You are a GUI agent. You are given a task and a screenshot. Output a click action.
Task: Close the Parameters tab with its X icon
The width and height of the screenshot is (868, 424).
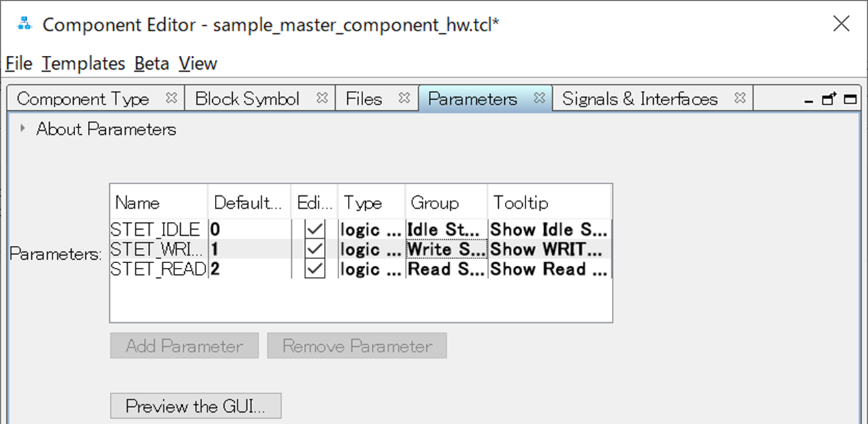click(x=540, y=98)
